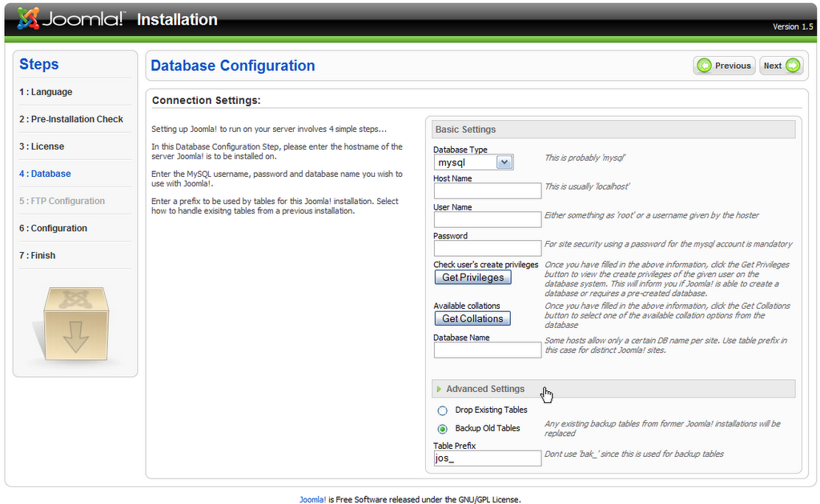Click the Installation title in header
Image resolution: width=820 pixels, height=504 pixels.
click(x=177, y=19)
